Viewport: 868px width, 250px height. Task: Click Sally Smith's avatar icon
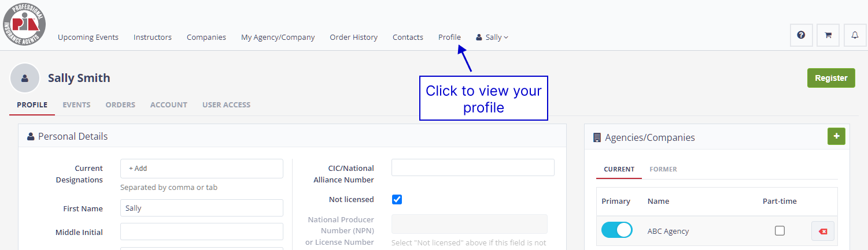pyautogui.click(x=25, y=78)
